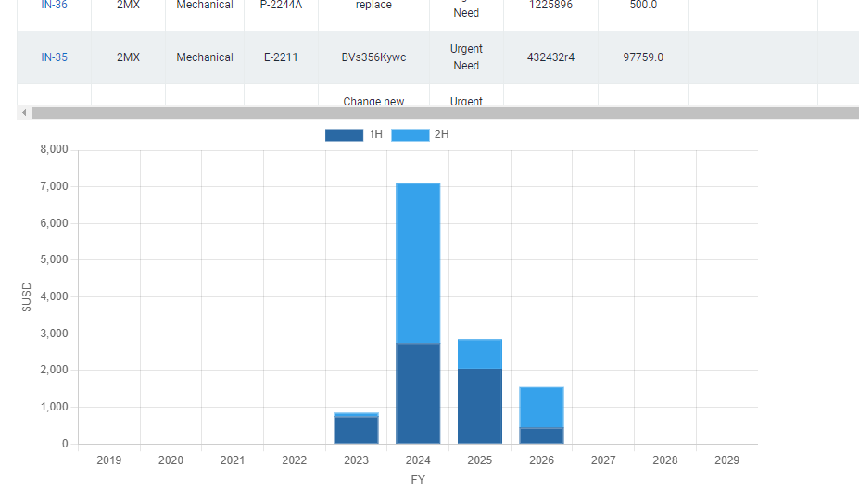Click the dark blue 1H bar for 2024
The image size is (859, 504).
click(418, 394)
